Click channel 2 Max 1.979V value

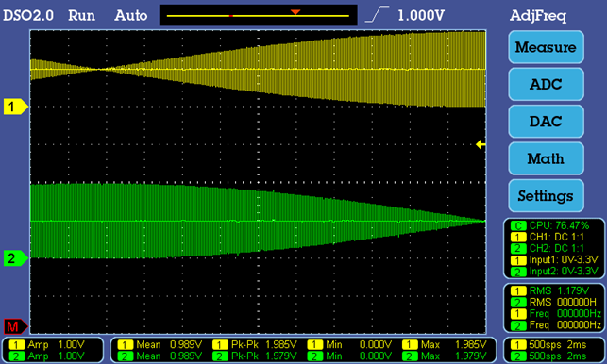[x=454, y=356]
